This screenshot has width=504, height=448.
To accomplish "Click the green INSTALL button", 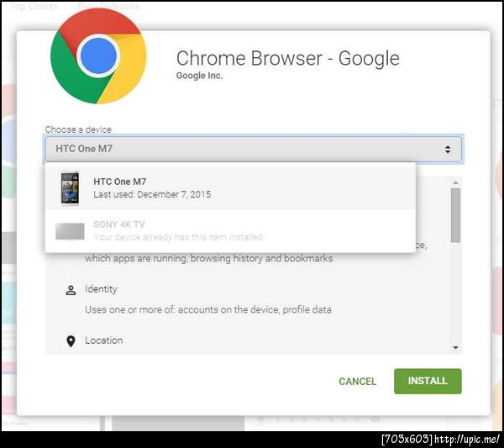I will pyautogui.click(x=428, y=381).
